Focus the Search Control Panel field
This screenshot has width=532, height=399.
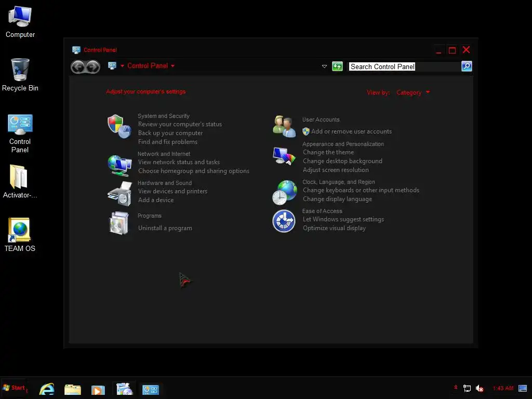pyautogui.click(x=404, y=66)
